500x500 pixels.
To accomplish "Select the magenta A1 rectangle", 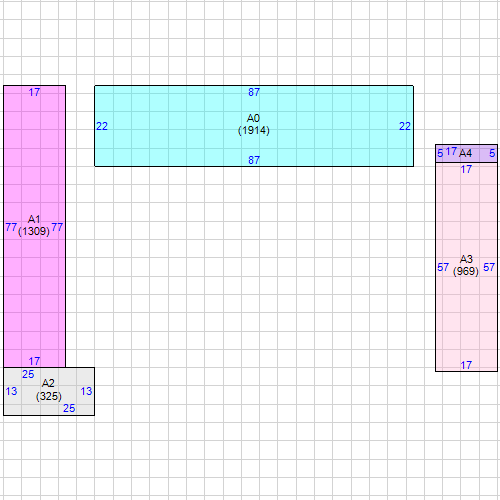I will [x=35, y=227].
